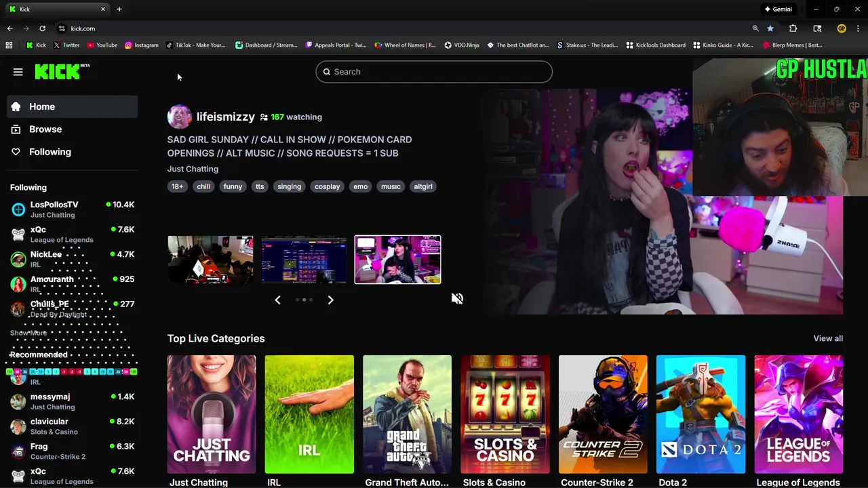Open Gemini button in title bar
Screen dimensions: 868x488
coord(778,9)
